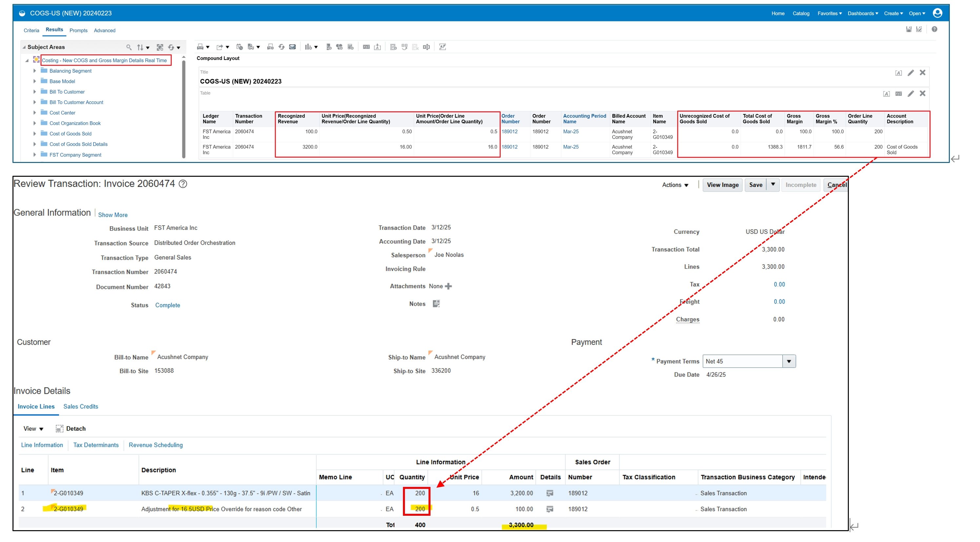
Task: Click the Detach button in Invoice Lines
Action: (71, 429)
